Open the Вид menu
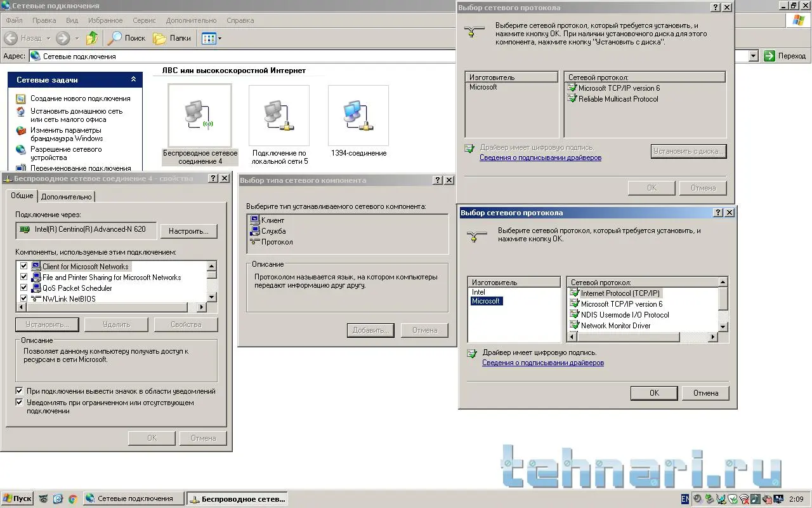The image size is (812, 508). [x=72, y=20]
